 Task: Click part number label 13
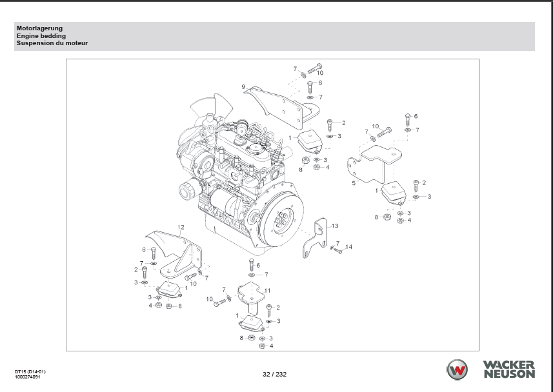[334, 226]
